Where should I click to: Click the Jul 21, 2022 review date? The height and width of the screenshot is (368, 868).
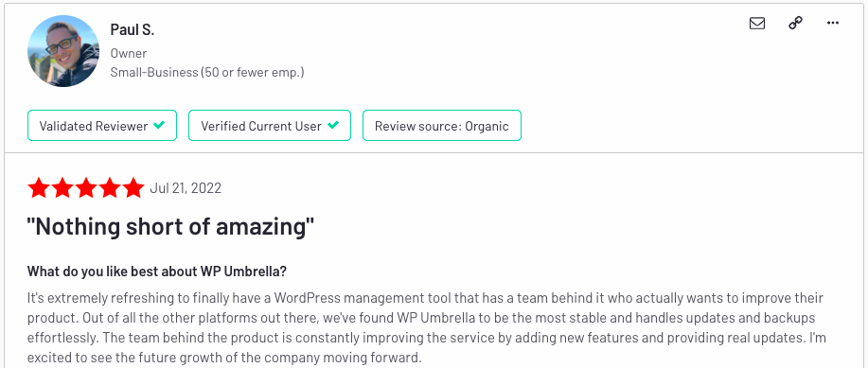click(186, 188)
